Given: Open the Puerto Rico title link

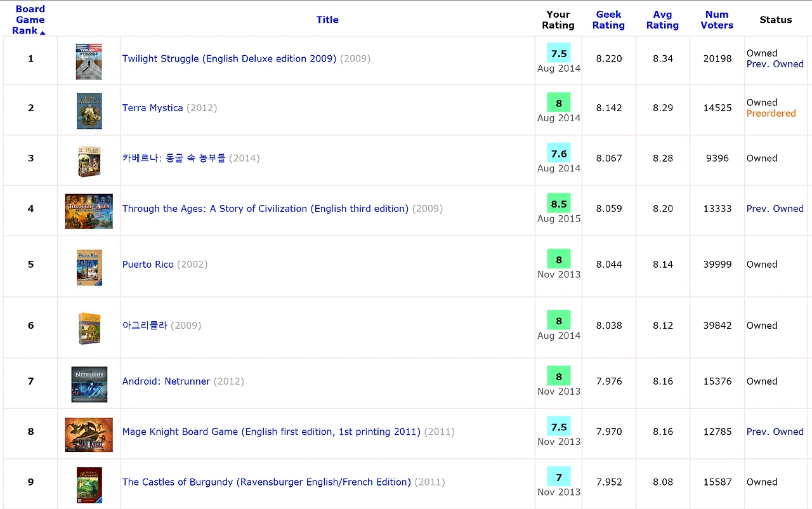Looking at the screenshot, I should pos(148,264).
